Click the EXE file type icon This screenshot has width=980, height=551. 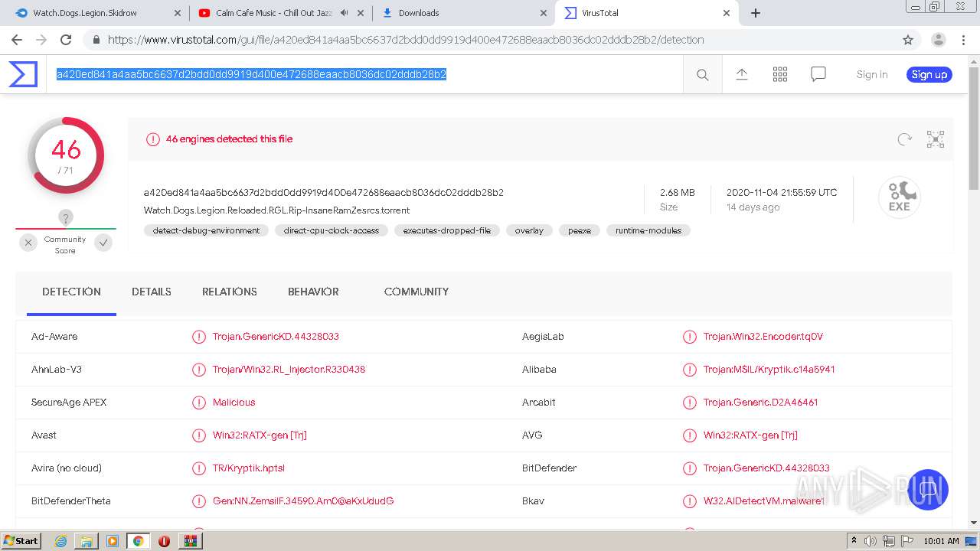[x=899, y=197]
